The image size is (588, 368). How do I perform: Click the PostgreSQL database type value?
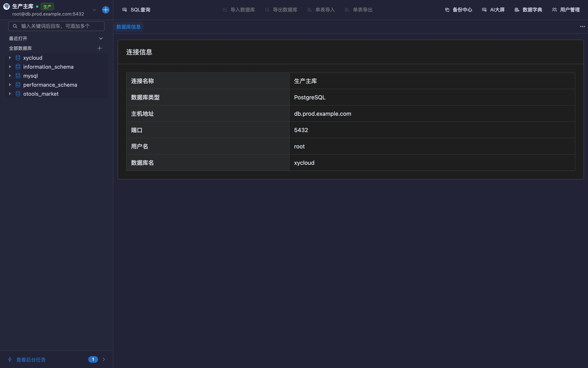click(310, 97)
